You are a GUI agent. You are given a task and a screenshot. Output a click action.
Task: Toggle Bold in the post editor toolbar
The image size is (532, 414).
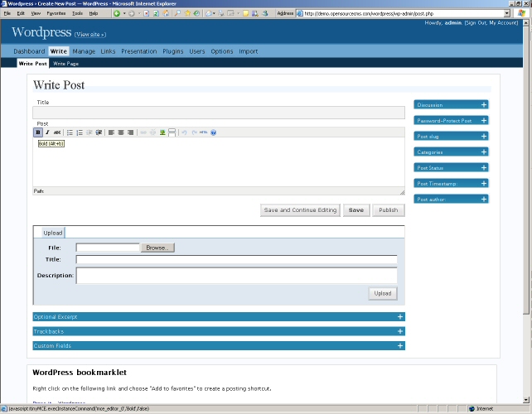38,132
